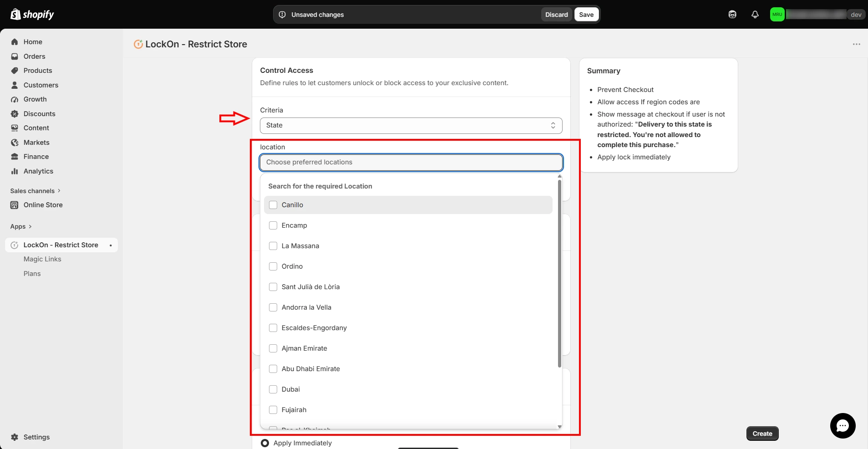Expand the Sales channels section
Viewport: 868px width, 449px height.
pos(35,191)
